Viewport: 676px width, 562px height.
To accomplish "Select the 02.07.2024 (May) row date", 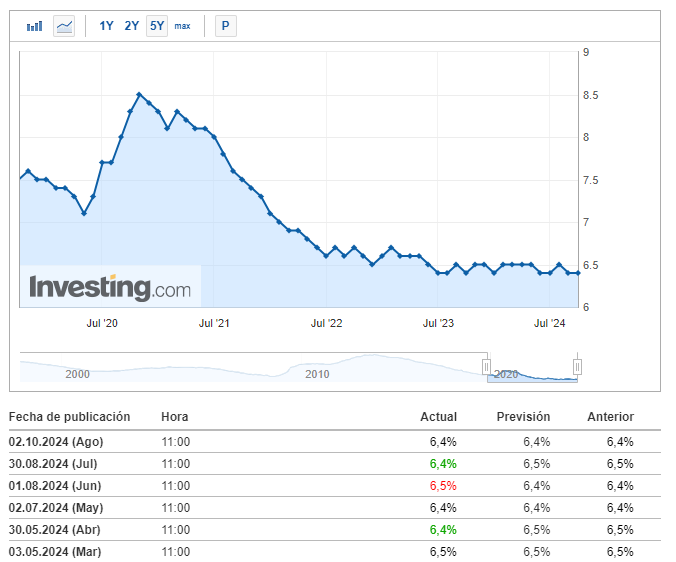I will pos(56,508).
